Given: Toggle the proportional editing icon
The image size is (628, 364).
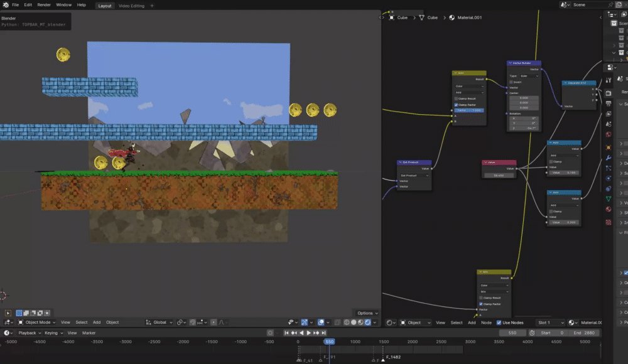Looking at the screenshot, I should (x=214, y=323).
